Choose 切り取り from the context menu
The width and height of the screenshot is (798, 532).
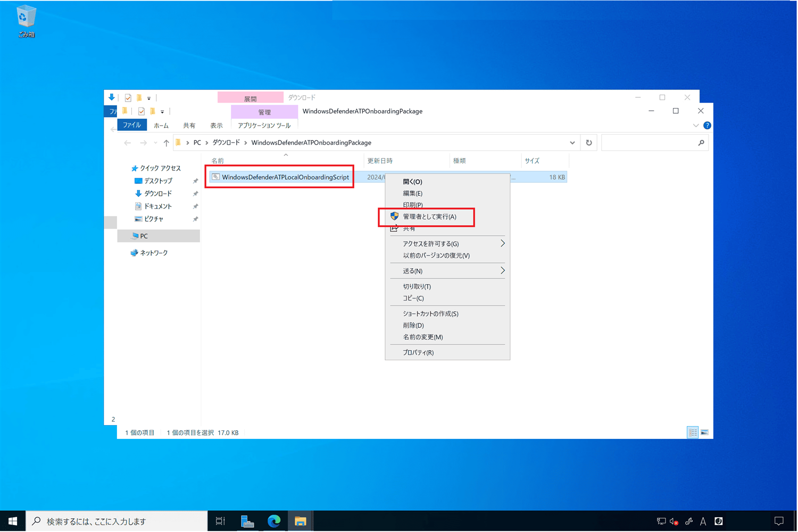pyautogui.click(x=447, y=287)
